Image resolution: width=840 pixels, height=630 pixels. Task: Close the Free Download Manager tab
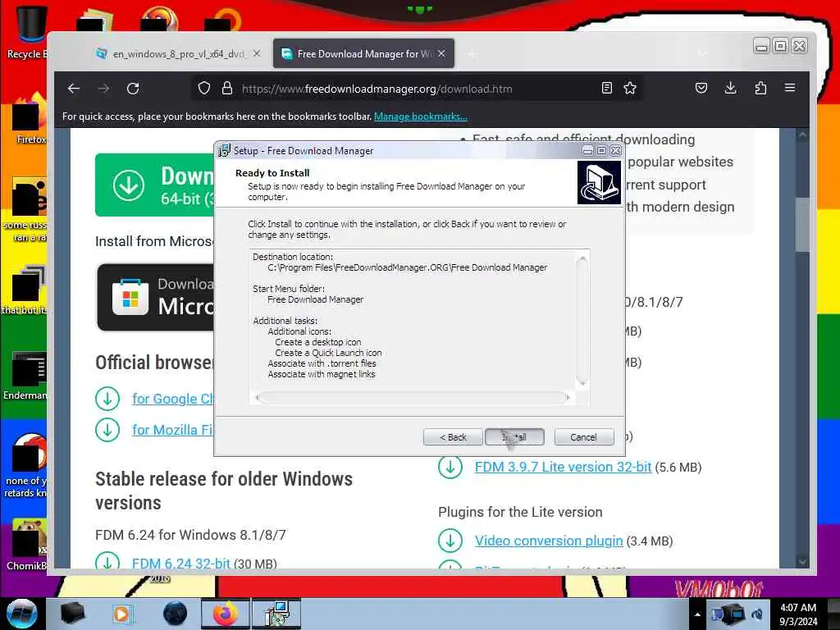(x=441, y=53)
